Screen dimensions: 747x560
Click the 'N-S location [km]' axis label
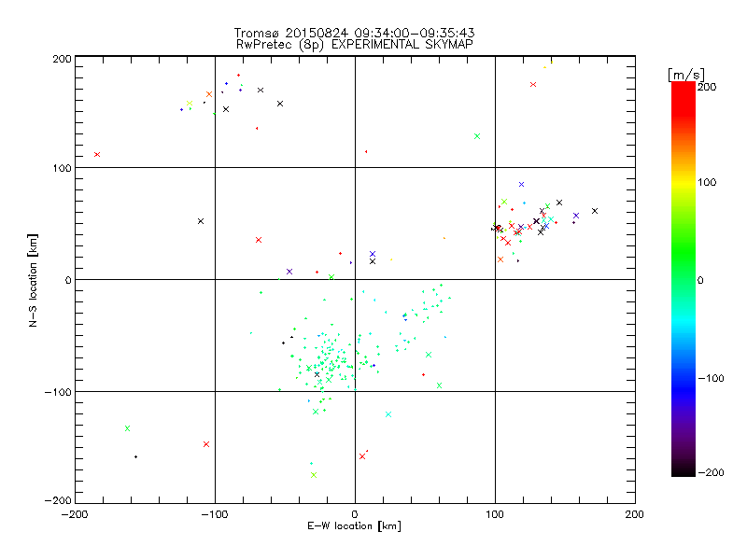[x=33, y=281]
